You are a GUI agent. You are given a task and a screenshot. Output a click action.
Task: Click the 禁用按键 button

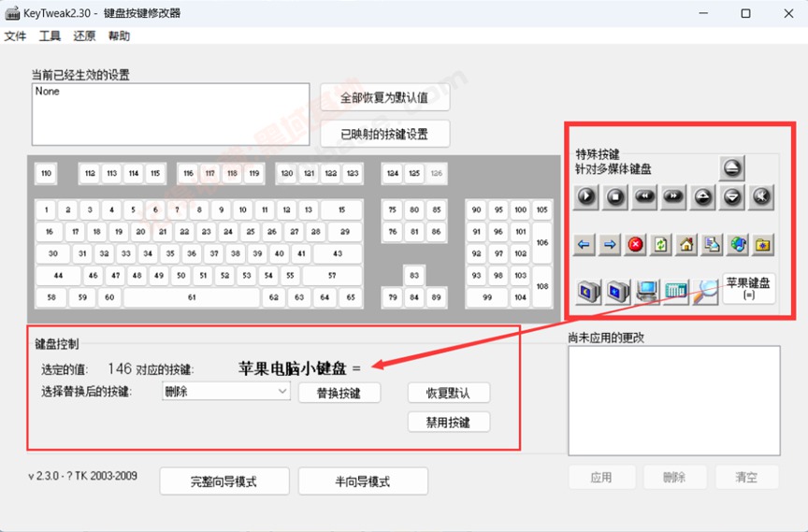coord(448,423)
